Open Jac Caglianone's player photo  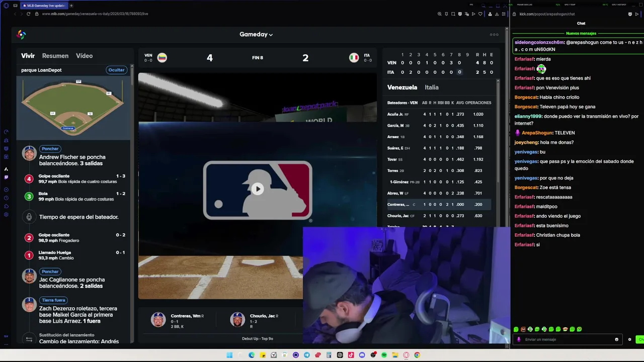click(x=29, y=276)
